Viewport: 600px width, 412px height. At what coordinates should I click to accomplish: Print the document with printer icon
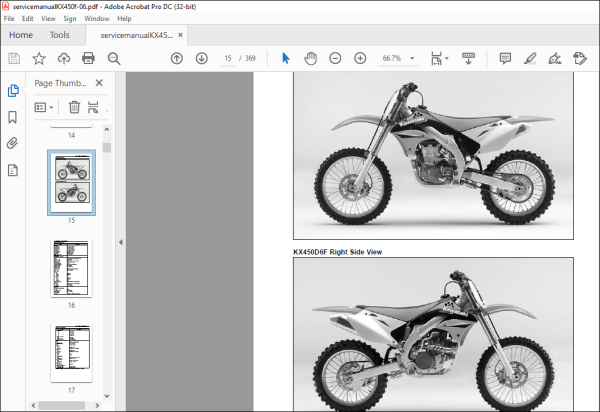click(x=88, y=59)
